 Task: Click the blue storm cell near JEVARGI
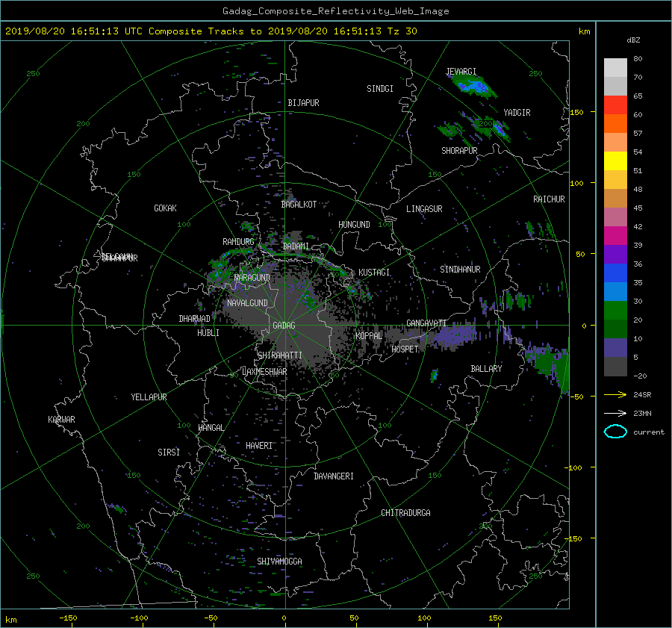[x=473, y=87]
